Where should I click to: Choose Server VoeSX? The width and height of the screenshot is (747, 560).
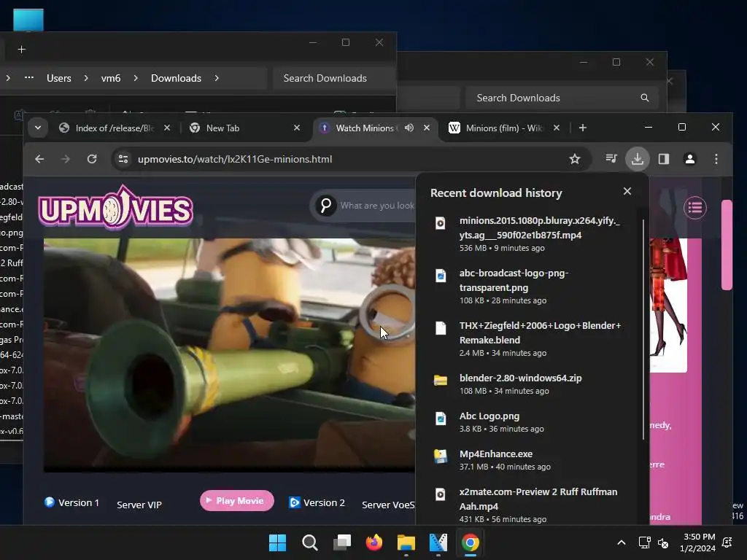tap(388, 505)
